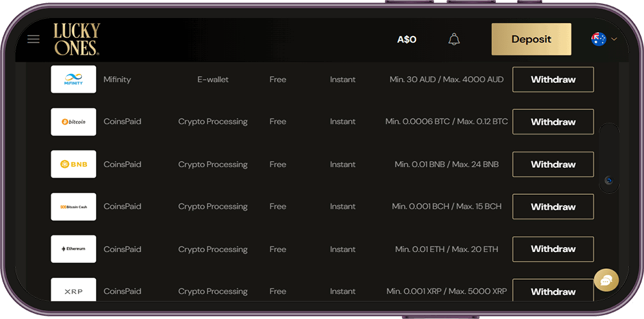Screen dimensions: 644x319
Task: Click the A$0 balance
Action: (x=406, y=40)
